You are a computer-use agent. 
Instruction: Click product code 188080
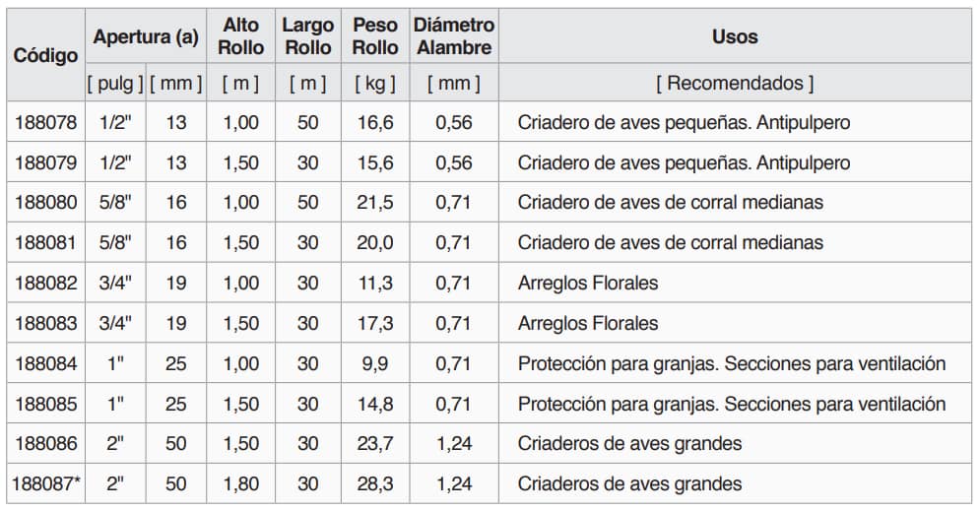45,203
